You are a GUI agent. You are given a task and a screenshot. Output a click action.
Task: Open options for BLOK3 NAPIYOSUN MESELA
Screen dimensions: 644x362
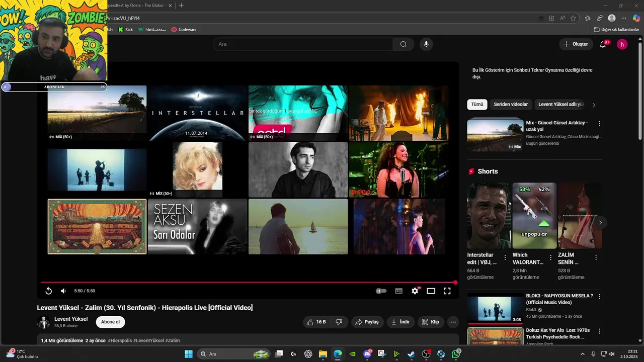[599, 297]
